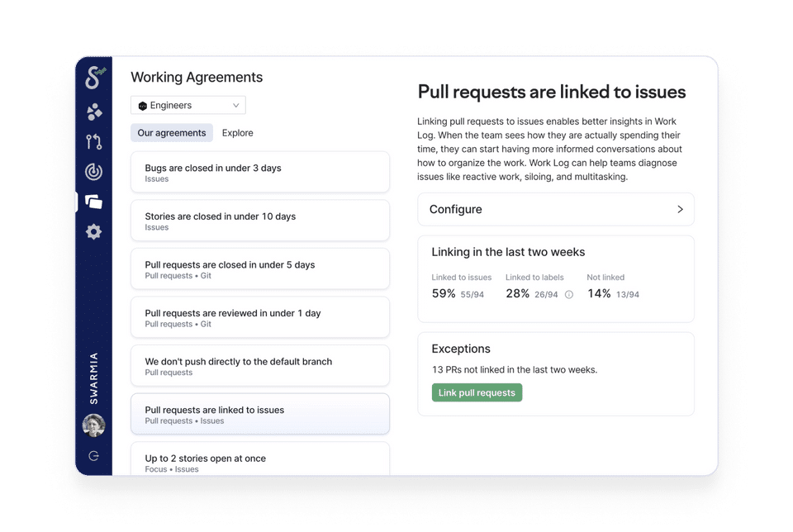Click the Configure chevron arrow
This screenshot has height=532, width=793.
pos(680,210)
